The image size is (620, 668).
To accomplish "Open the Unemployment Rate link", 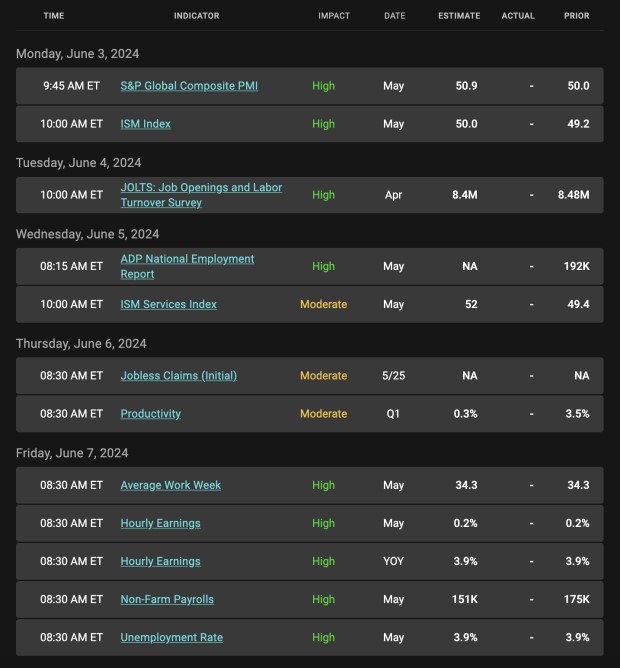I will pyautogui.click(x=171, y=637).
